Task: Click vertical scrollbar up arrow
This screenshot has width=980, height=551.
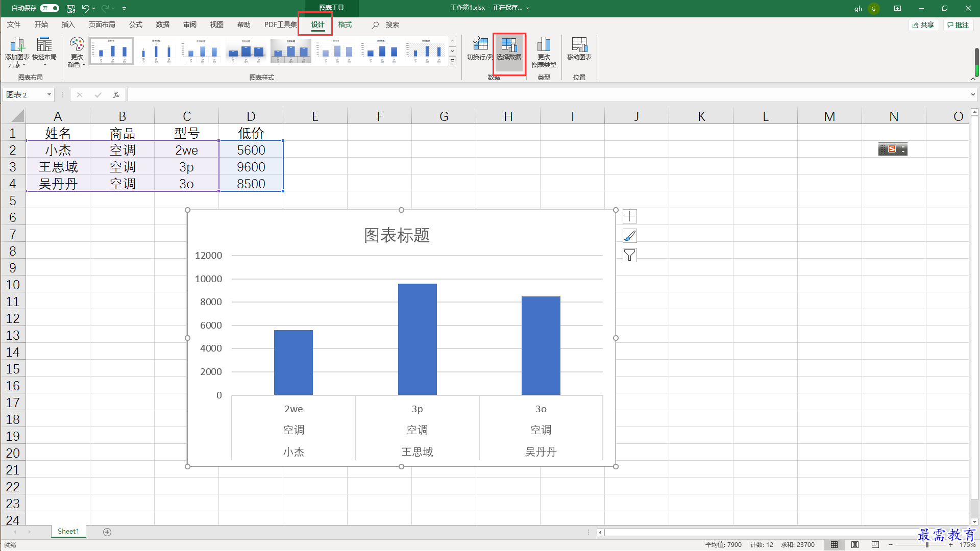Action: 974,111
